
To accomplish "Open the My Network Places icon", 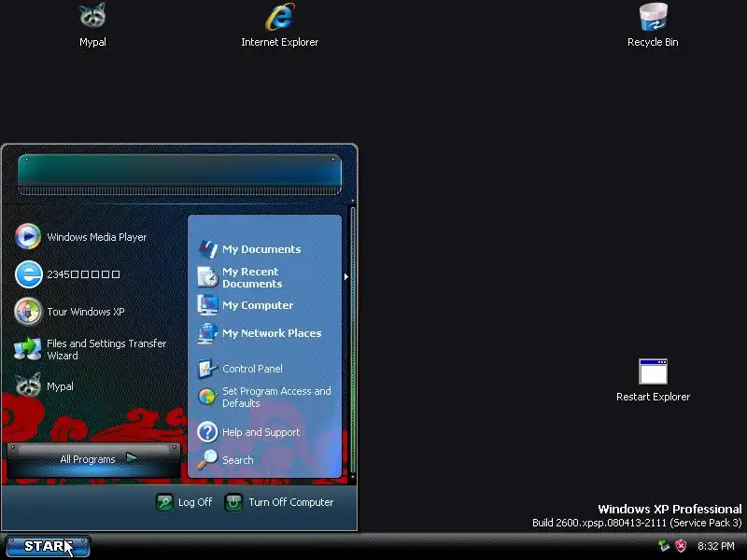I will (x=207, y=333).
